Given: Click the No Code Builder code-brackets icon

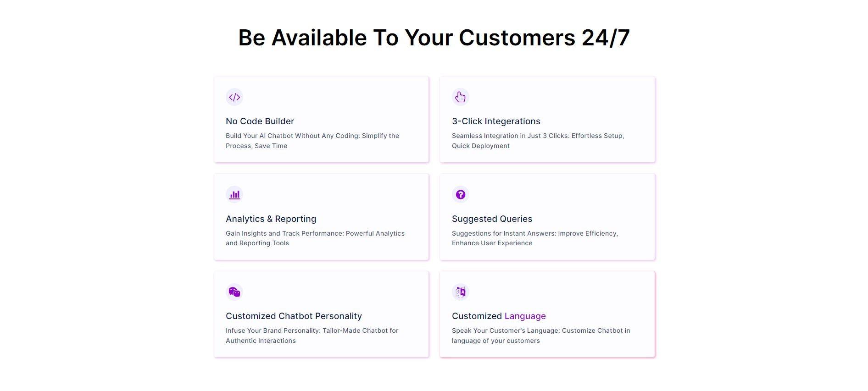Looking at the screenshot, I should coord(234,97).
